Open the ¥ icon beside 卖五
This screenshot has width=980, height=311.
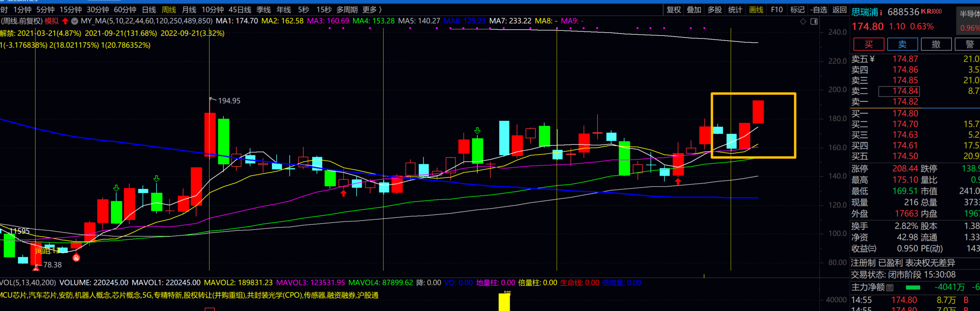872,59
